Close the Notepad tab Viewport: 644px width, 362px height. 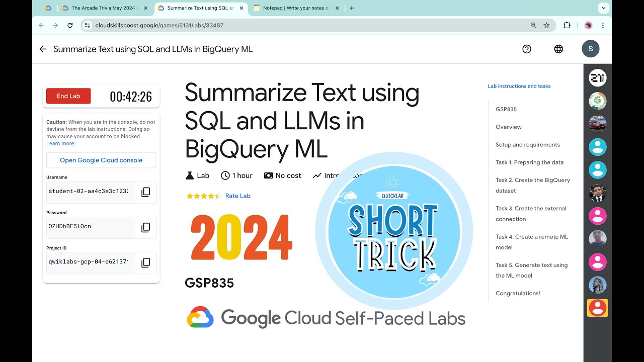coord(337,8)
